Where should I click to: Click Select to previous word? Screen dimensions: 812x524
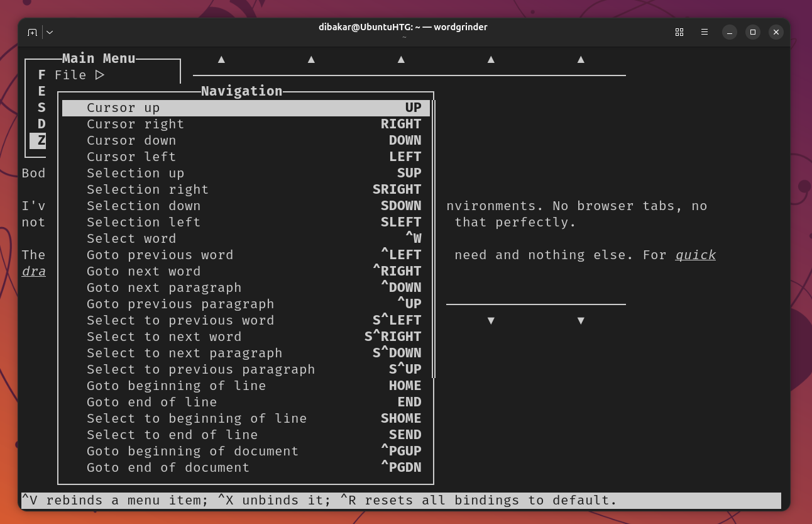[x=246, y=320]
